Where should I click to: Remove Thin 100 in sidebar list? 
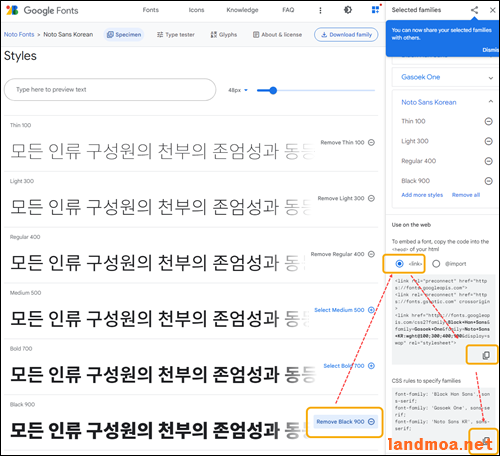(x=488, y=121)
